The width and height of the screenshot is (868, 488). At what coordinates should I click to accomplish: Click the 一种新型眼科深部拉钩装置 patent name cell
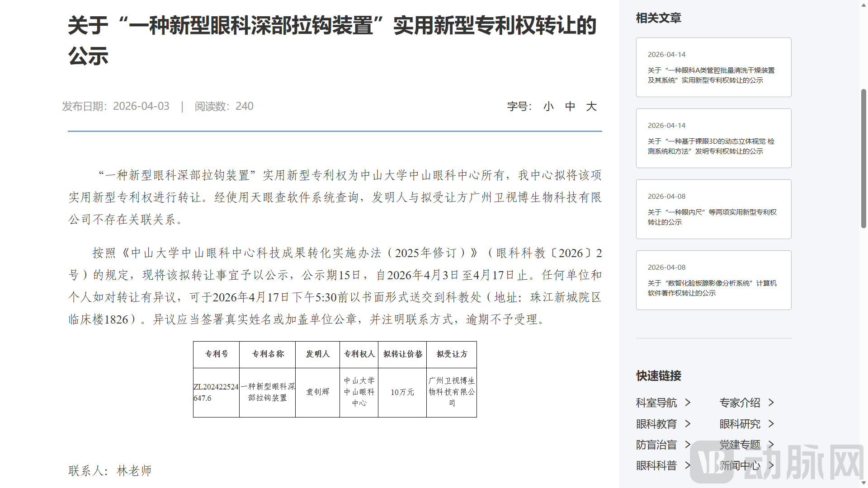point(268,392)
